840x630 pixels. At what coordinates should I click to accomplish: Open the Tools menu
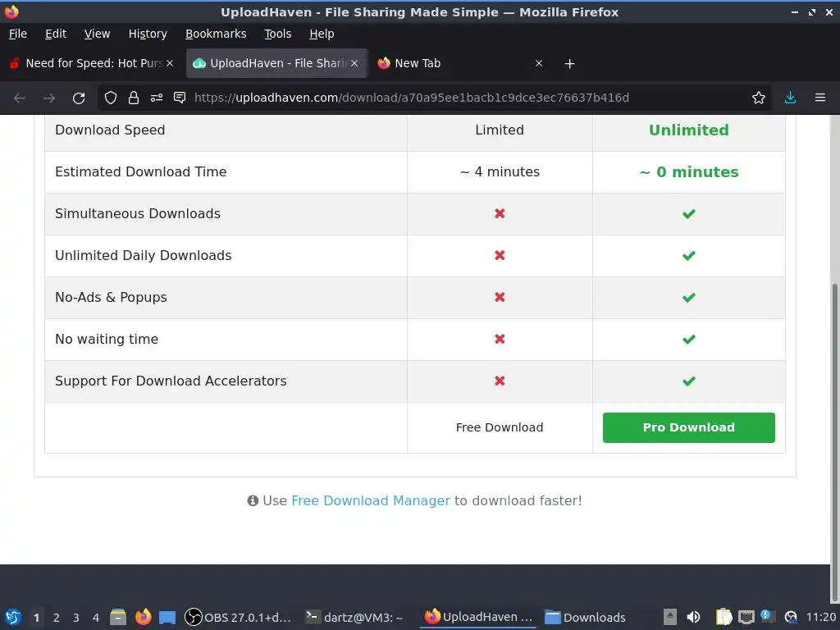point(277,34)
